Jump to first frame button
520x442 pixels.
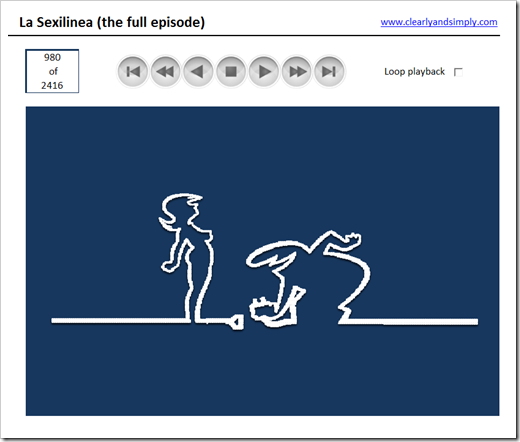(x=133, y=71)
